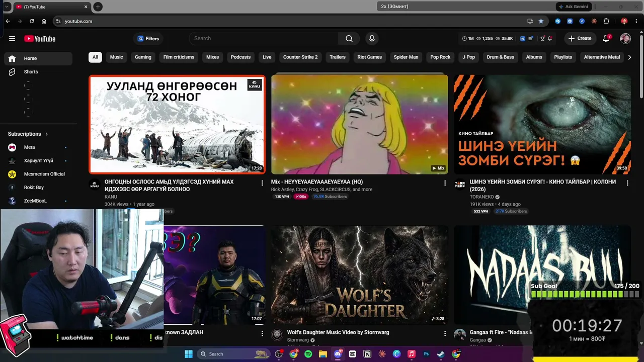This screenshot has width=644, height=362.
Task: Click the YouTube search magnifier button
Action: [349, 39]
